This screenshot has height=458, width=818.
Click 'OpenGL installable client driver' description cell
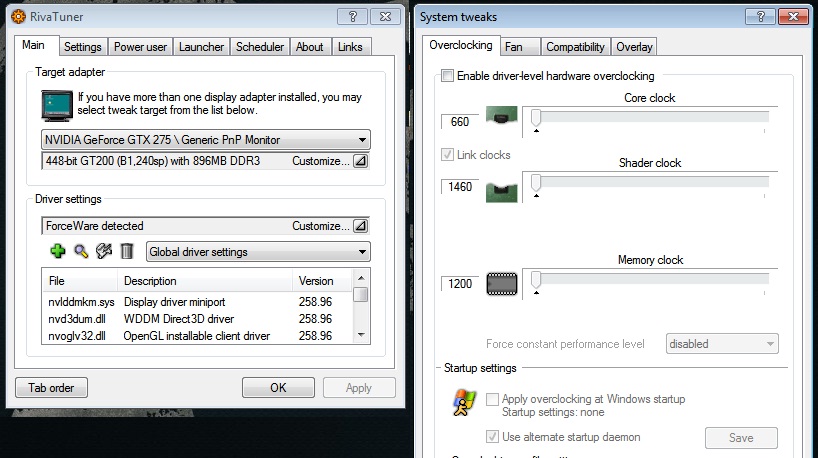tap(197, 336)
